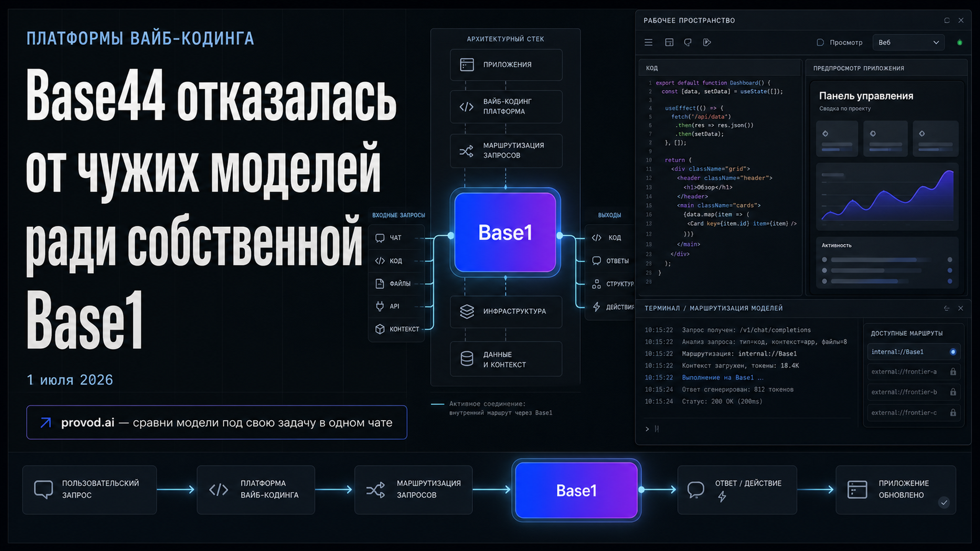This screenshot has height=551, width=980.
Task: Select the internal://Base1 route radio button
Action: 953,352
